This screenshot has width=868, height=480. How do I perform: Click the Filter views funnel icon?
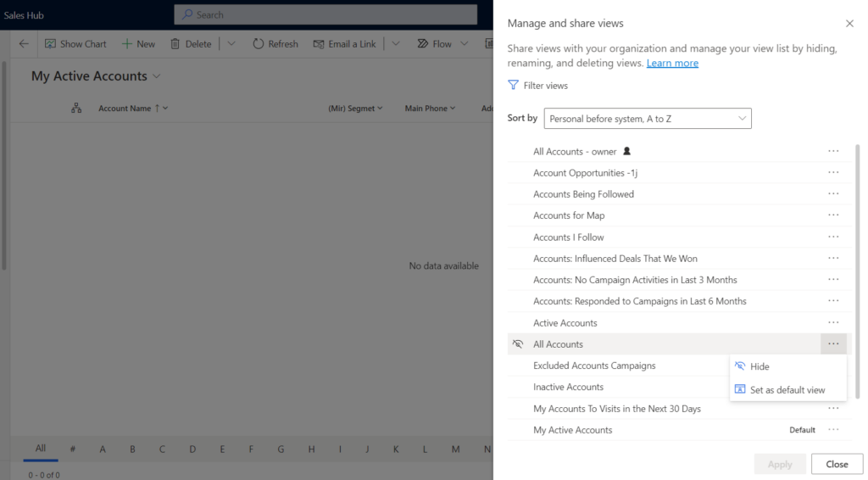[x=513, y=86]
